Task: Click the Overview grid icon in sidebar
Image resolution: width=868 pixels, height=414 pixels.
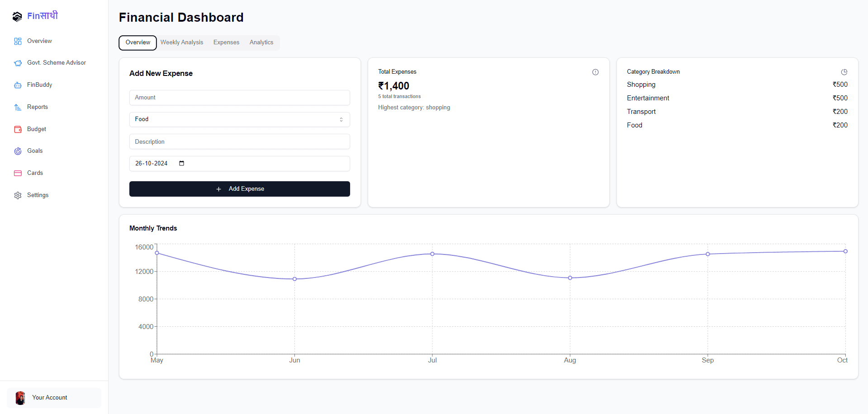Action: pos(18,41)
